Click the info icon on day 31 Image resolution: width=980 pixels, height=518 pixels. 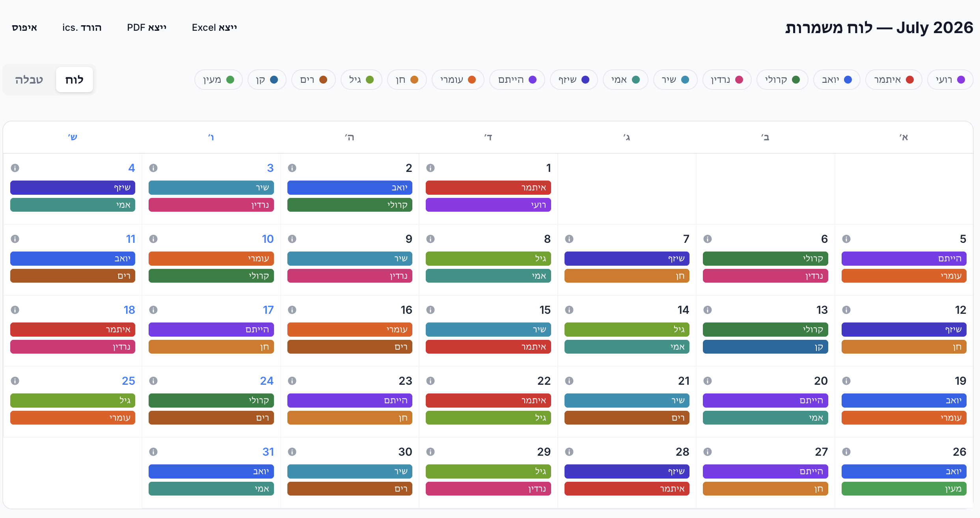(153, 452)
